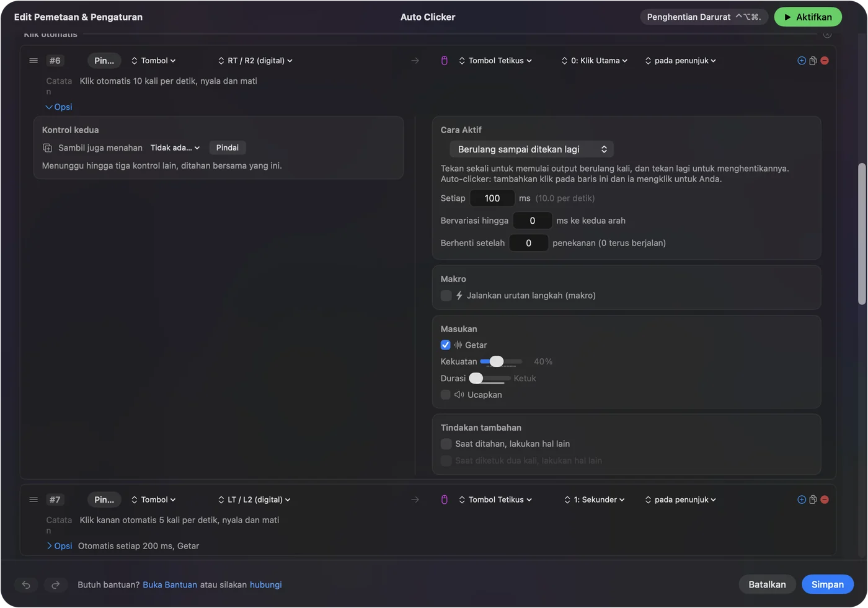Grab the reorder handle for row #7
Viewport: 868px width, 608px height.
tap(33, 500)
